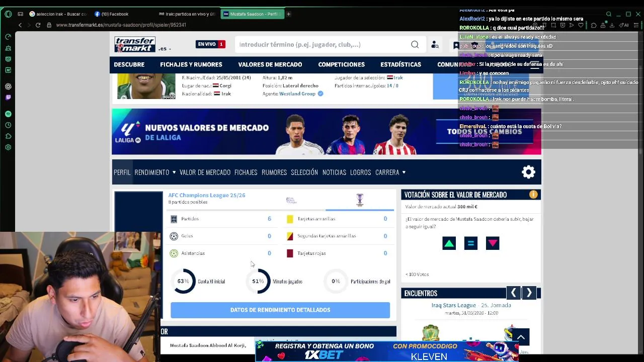Click the market value info icon
The image size is (644, 362).
click(x=533, y=195)
